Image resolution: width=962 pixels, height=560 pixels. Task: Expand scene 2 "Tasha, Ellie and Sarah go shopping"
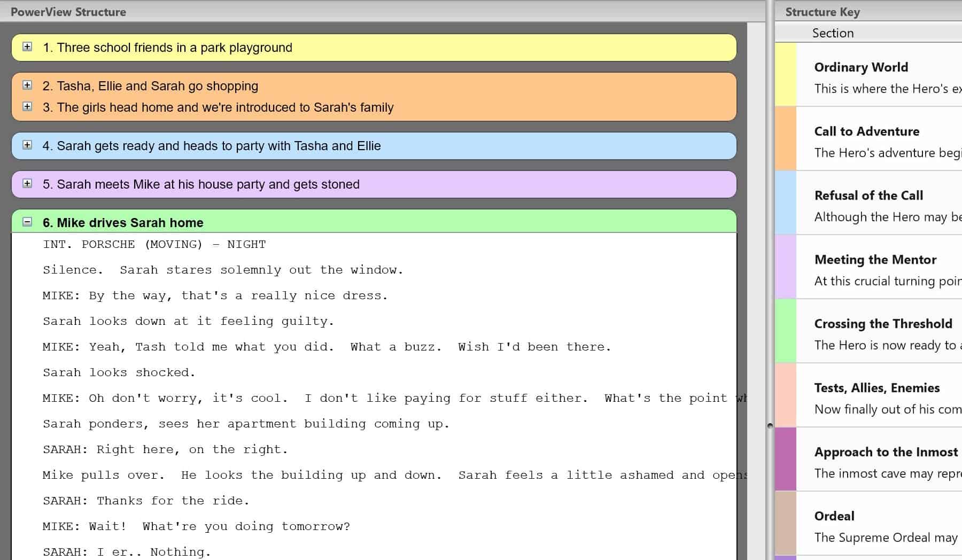pos(26,85)
